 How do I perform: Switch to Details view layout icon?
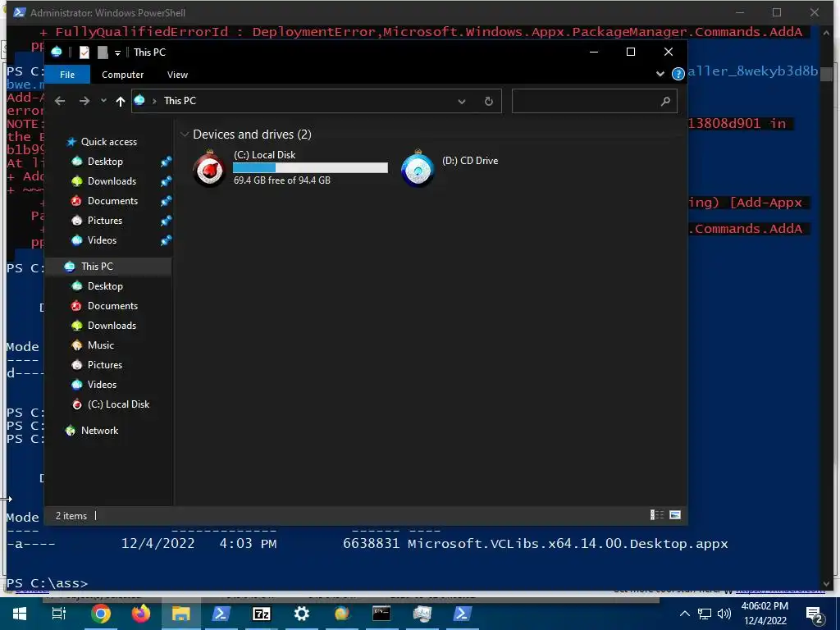(657, 515)
